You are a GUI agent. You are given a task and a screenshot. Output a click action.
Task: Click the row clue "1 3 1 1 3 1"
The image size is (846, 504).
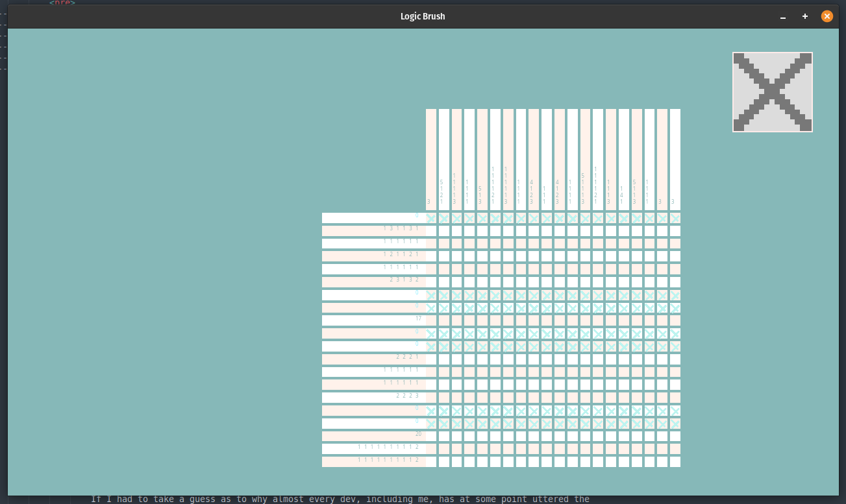[401, 228]
